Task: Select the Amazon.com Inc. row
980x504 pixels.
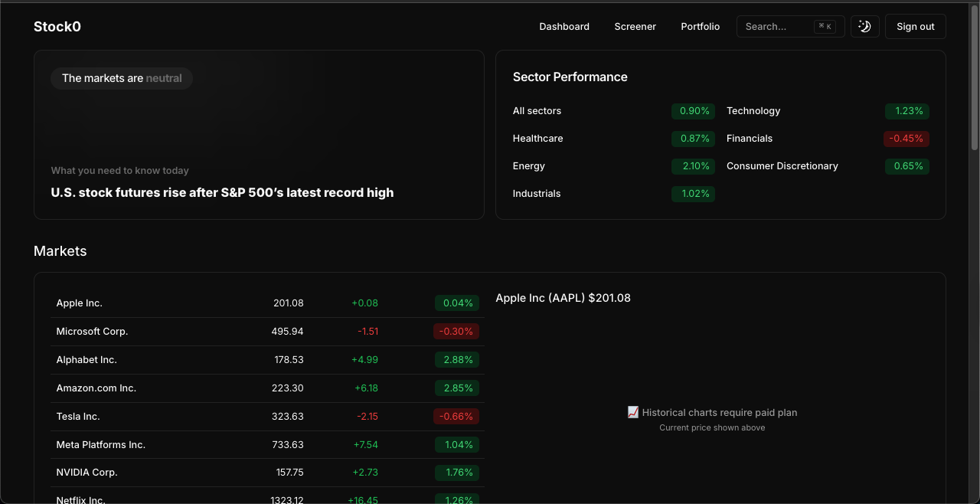Action: tap(267, 388)
